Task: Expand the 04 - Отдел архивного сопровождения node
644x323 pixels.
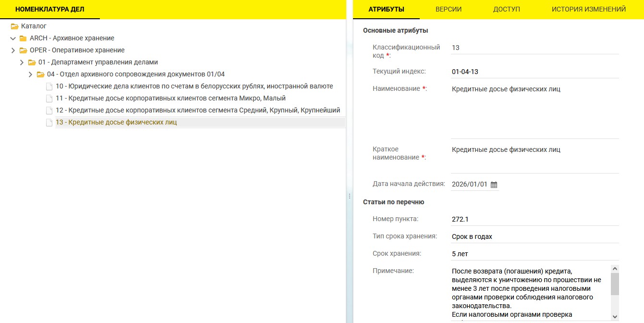Action: [x=30, y=75]
